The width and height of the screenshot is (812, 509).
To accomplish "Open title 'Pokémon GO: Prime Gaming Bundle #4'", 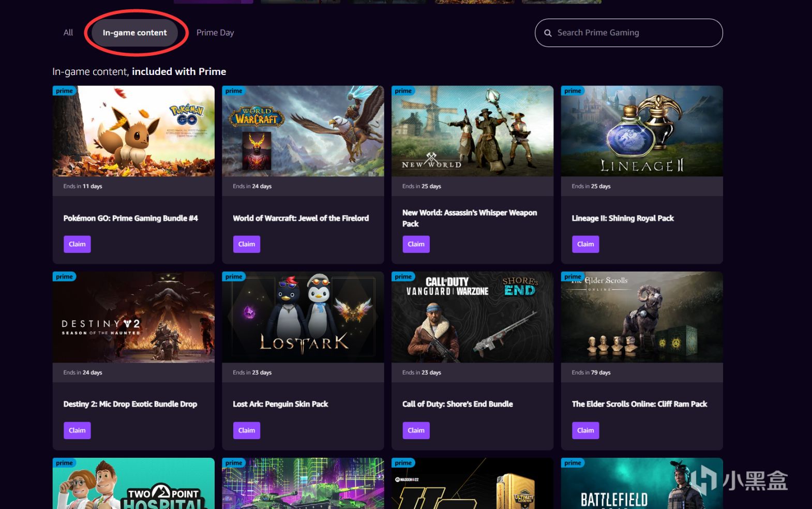I will (131, 218).
